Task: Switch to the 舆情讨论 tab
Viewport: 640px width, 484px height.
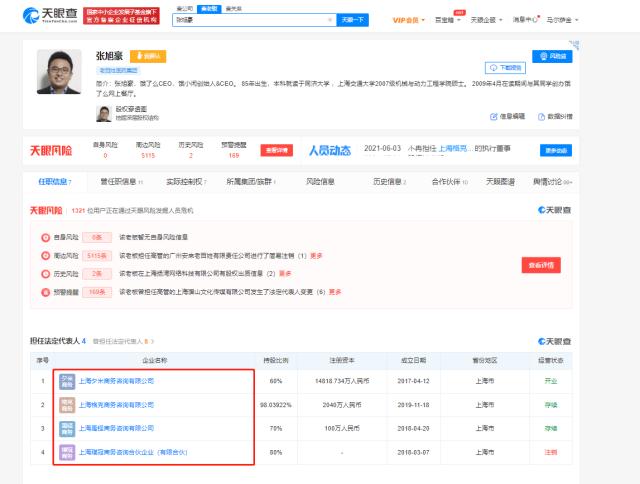Action: tap(552, 182)
